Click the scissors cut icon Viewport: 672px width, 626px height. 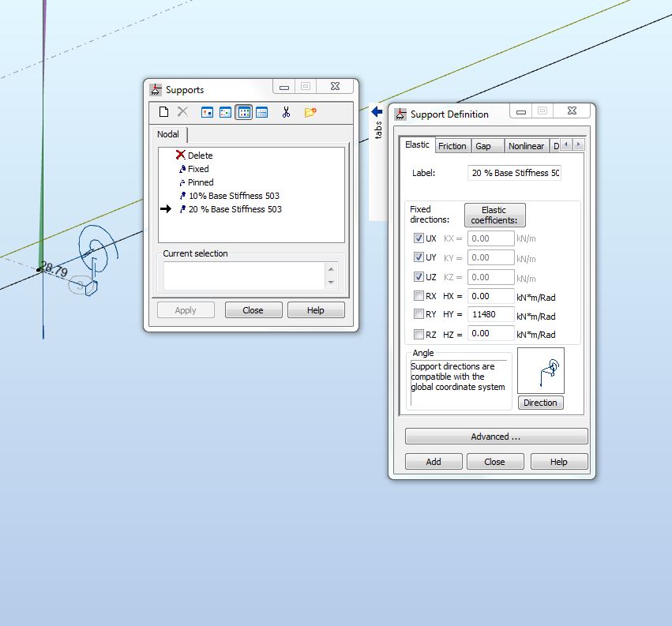286,113
